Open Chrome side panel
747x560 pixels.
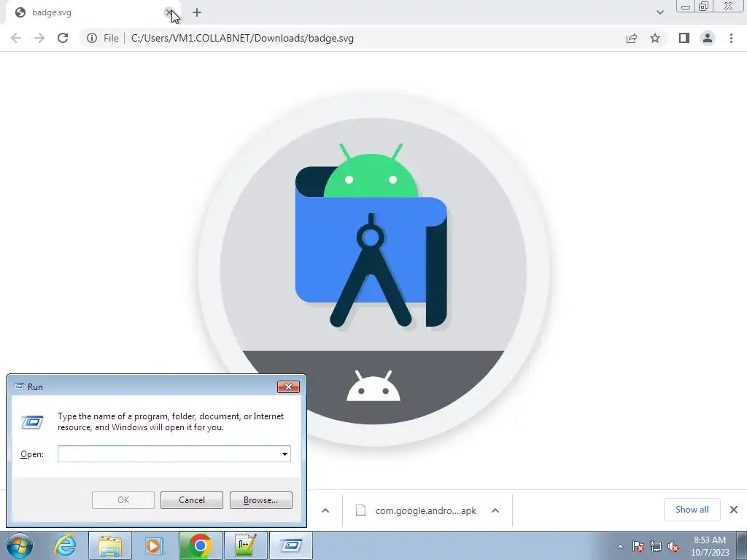click(684, 38)
